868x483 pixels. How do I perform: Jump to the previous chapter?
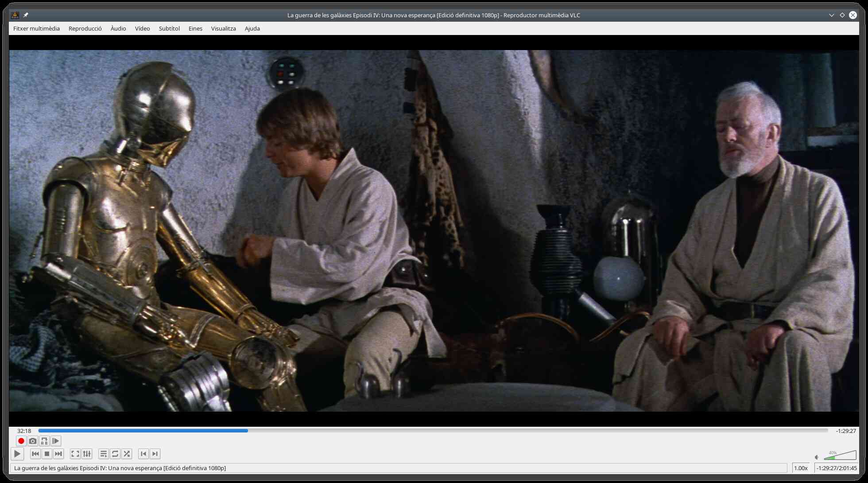tap(143, 454)
